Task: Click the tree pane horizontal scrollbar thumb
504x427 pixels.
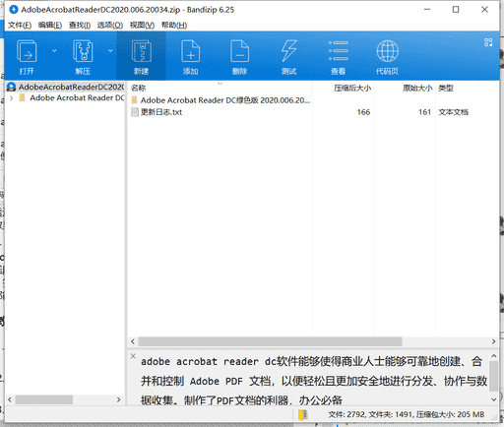Action: (44, 399)
